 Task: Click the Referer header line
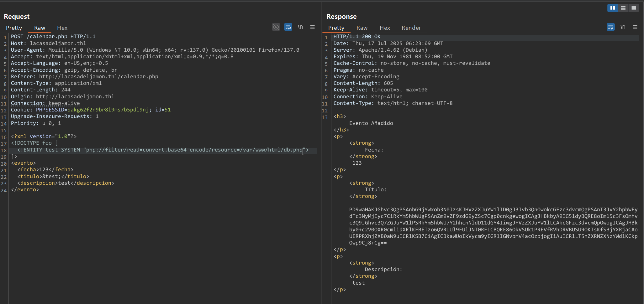[85, 76]
